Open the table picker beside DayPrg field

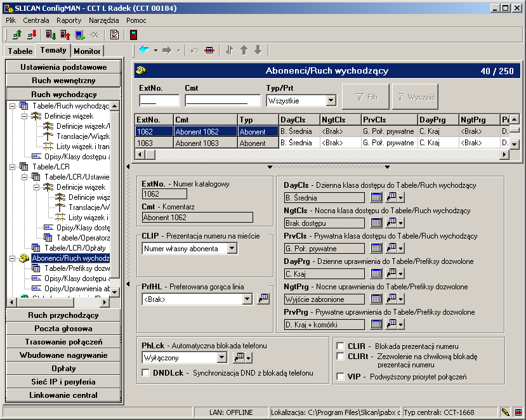[x=376, y=273]
